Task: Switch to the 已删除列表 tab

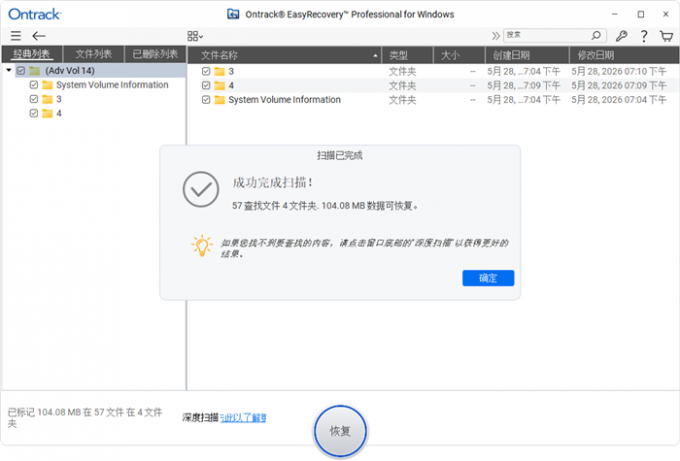Action: point(155,54)
